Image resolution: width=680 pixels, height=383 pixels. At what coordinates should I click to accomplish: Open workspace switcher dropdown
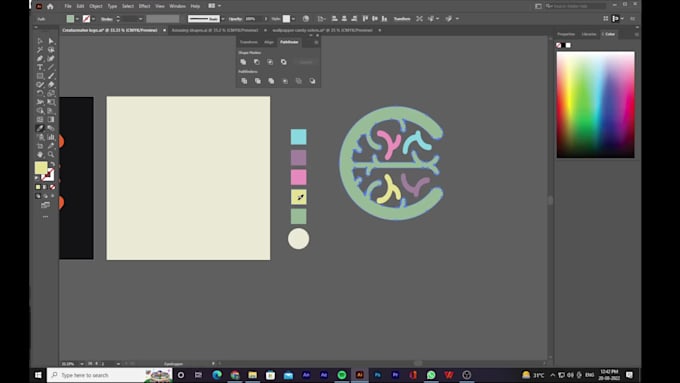pyautogui.click(x=538, y=6)
